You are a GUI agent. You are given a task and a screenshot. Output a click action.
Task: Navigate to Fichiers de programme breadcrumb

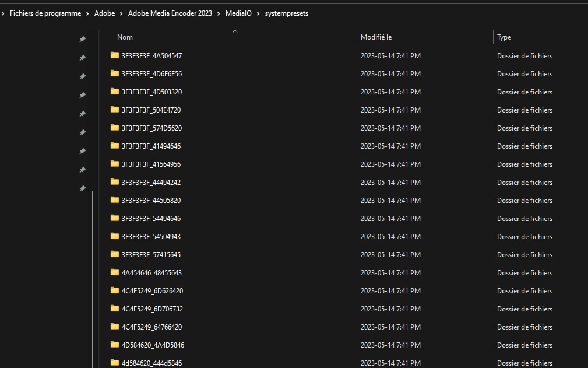(45, 13)
